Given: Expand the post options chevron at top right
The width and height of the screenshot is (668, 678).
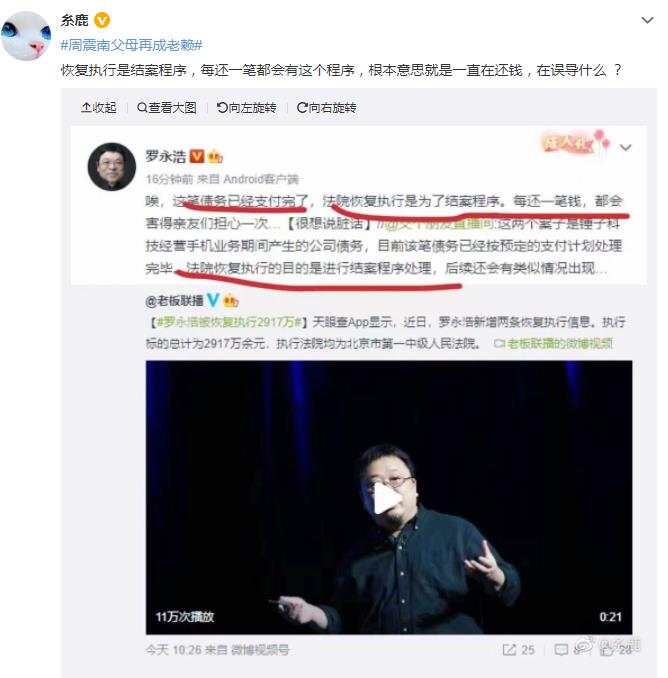Looking at the screenshot, I should pyautogui.click(x=647, y=20).
